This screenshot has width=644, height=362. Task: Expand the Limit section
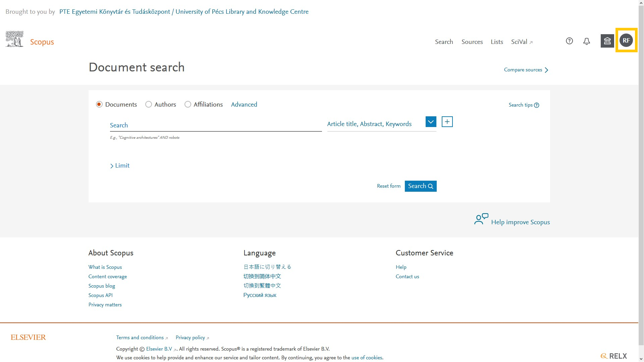pyautogui.click(x=120, y=166)
